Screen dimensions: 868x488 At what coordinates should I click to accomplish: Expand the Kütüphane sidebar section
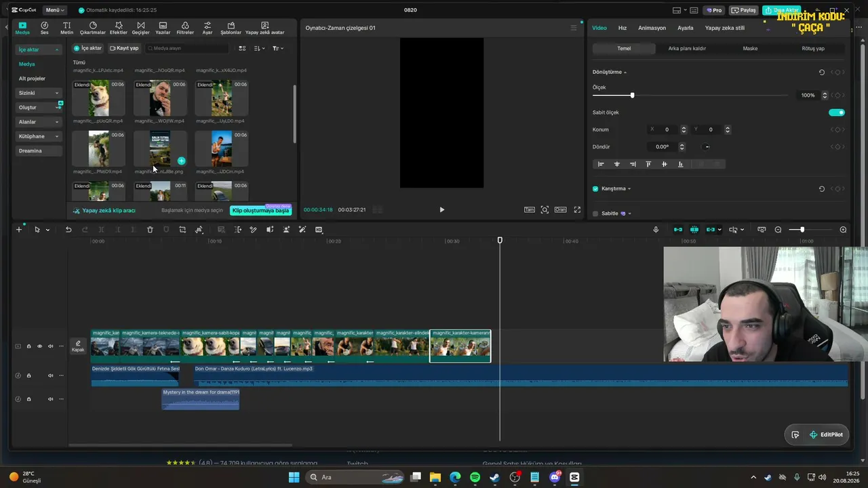tap(39, 136)
